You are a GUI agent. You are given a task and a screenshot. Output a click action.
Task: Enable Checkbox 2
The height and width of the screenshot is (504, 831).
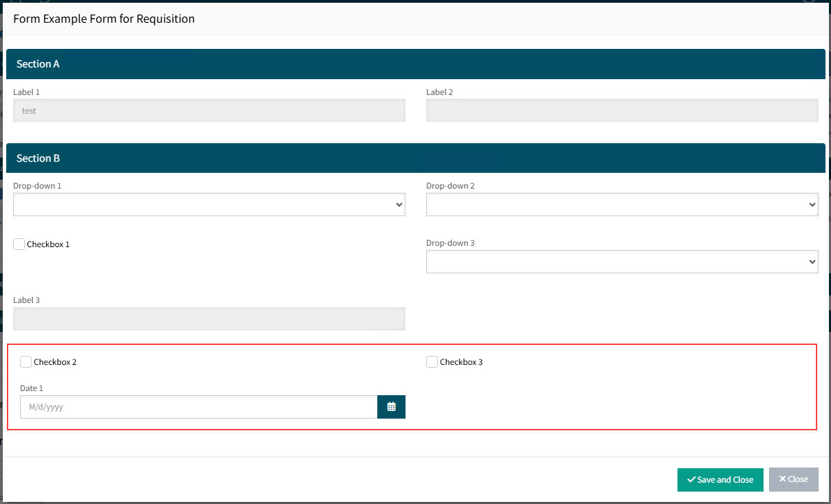point(26,362)
